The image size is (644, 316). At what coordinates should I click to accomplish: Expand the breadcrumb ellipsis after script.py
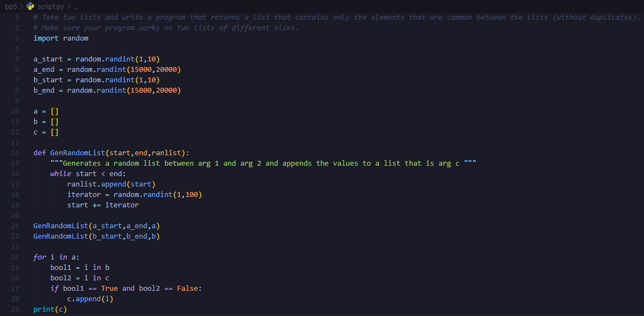(76, 7)
